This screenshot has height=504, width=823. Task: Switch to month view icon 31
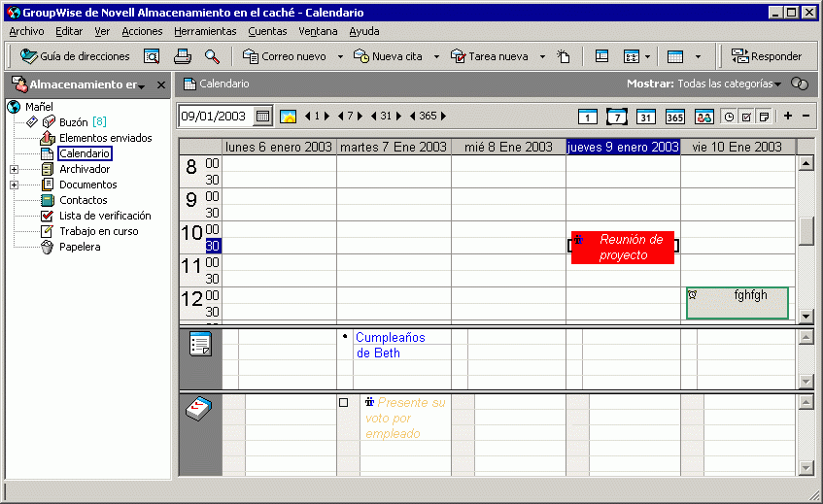[645, 117]
